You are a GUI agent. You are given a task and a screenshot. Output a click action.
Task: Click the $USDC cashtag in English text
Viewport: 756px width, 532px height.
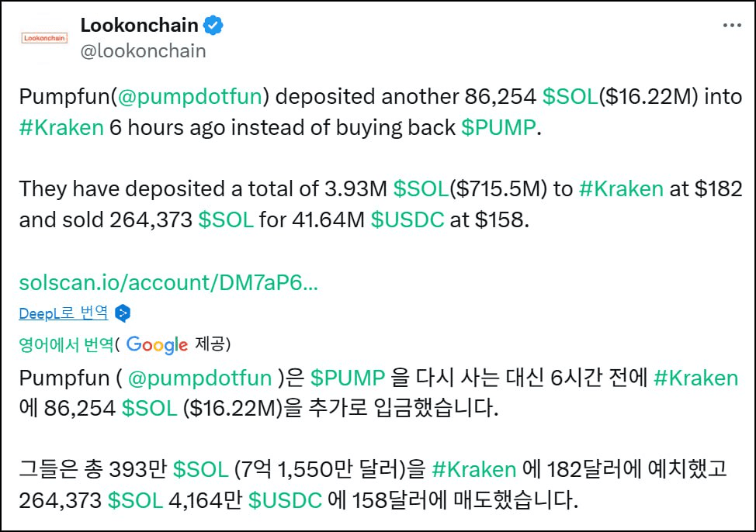tap(407, 219)
